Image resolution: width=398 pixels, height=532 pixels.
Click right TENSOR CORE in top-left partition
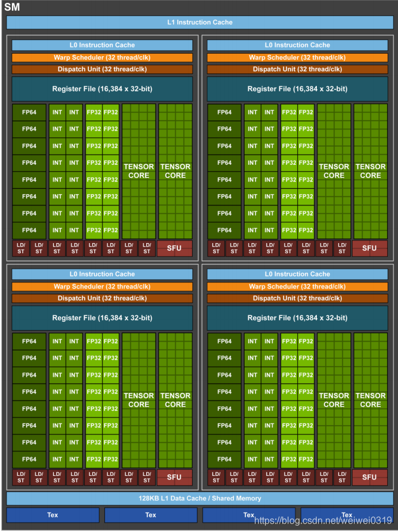coord(175,171)
